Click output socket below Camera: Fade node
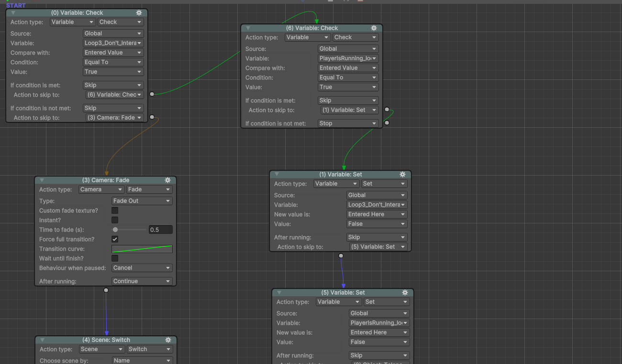The image size is (622, 364). point(106,290)
